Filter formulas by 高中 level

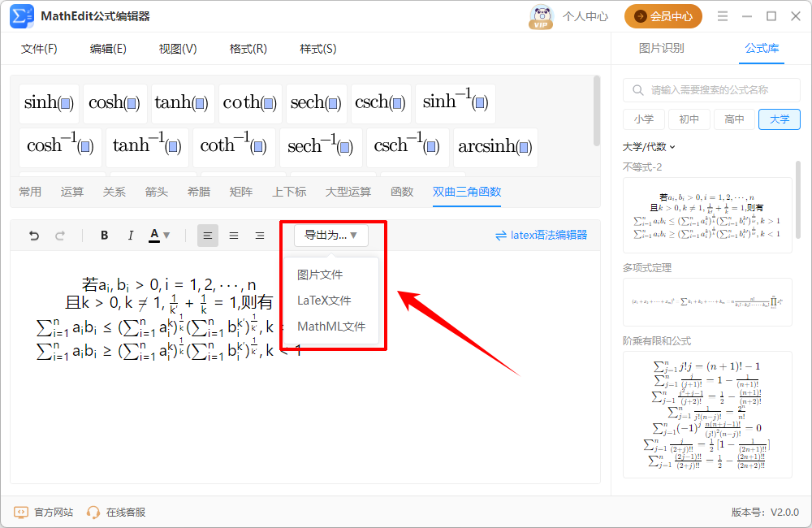coord(734,119)
